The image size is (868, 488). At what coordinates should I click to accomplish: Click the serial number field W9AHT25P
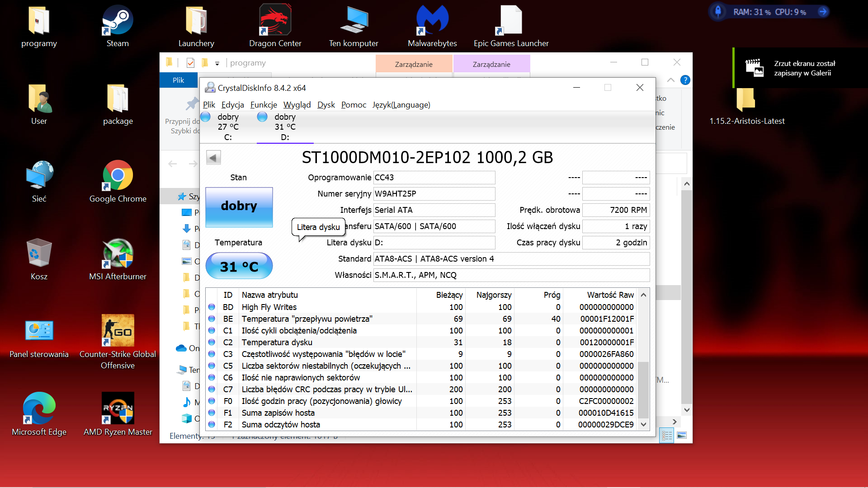[434, 194]
